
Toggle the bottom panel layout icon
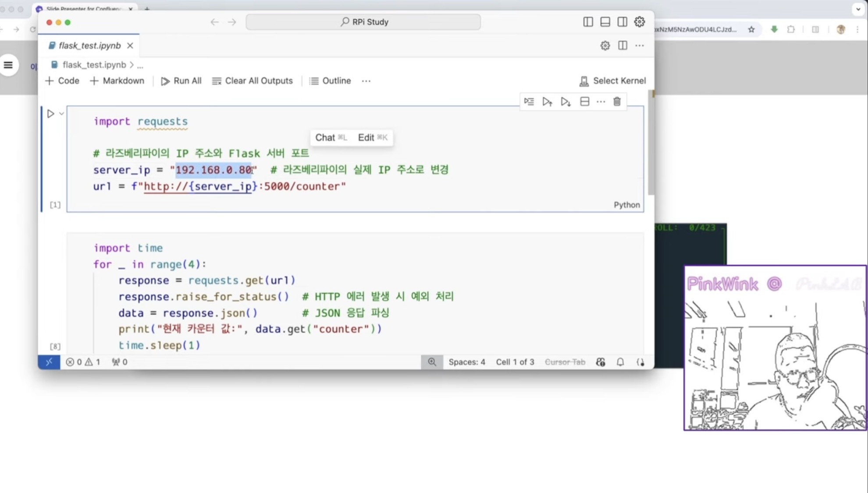tap(605, 22)
